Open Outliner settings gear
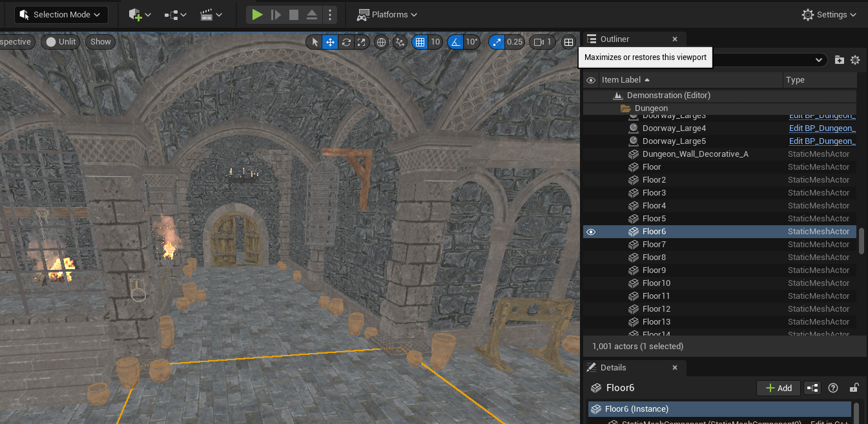The width and height of the screenshot is (868, 424). click(855, 60)
